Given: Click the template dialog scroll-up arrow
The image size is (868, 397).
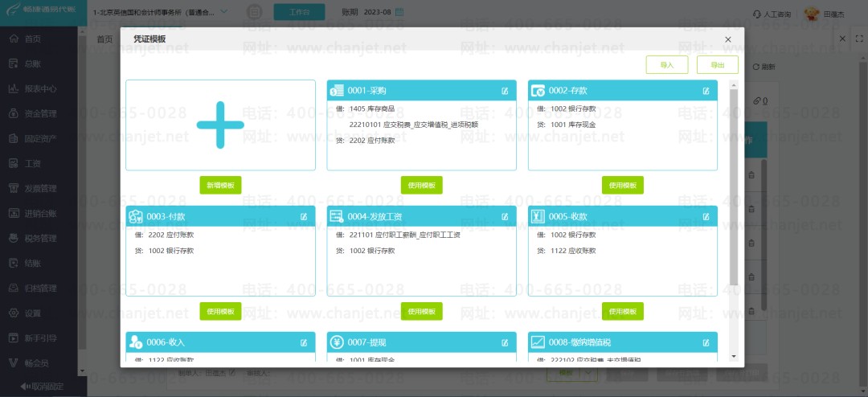Looking at the screenshot, I should coord(734,84).
